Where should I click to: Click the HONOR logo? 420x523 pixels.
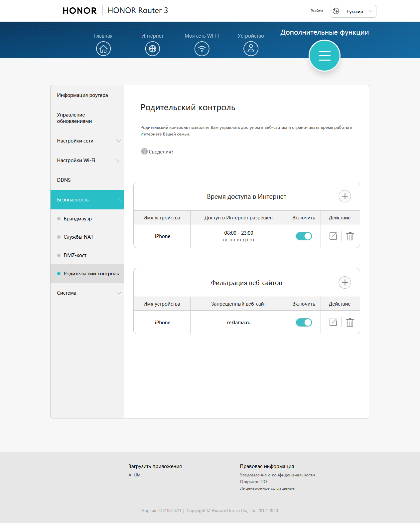point(80,11)
